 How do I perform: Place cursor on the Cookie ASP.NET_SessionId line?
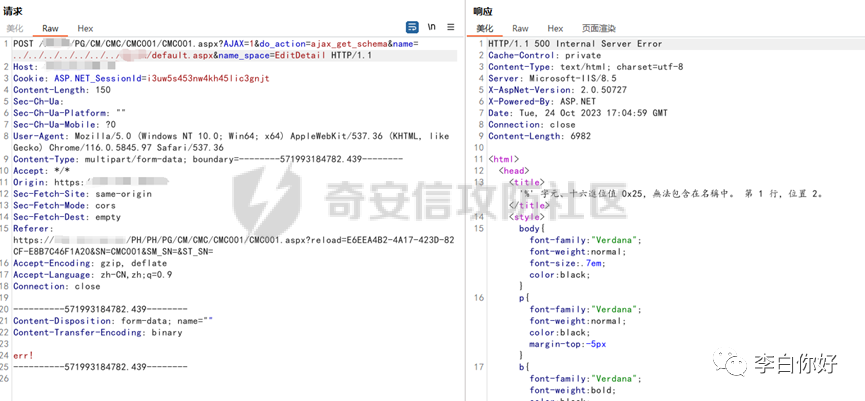point(141,78)
